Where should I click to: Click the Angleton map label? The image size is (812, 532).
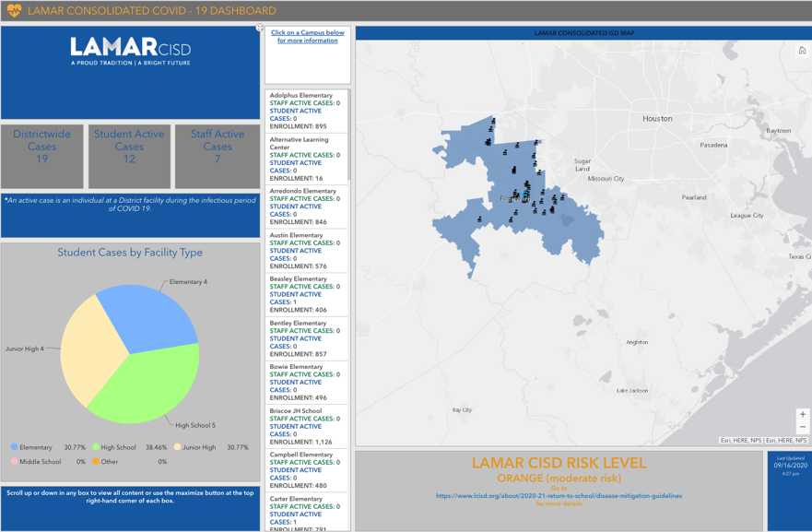point(637,342)
